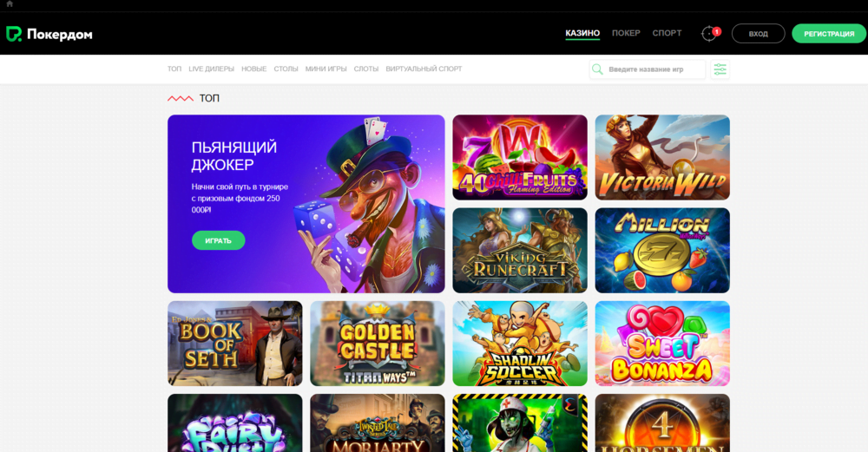Switch to the СПОРТ tab
Screen dimensions: 868x452
(x=667, y=33)
